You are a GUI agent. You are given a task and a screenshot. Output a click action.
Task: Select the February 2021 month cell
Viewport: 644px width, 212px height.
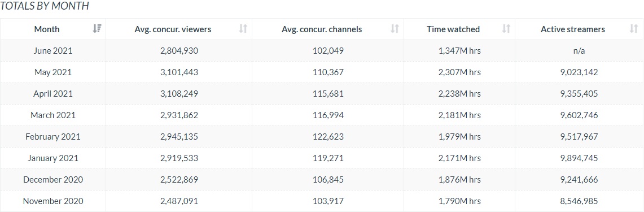(x=53, y=136)
